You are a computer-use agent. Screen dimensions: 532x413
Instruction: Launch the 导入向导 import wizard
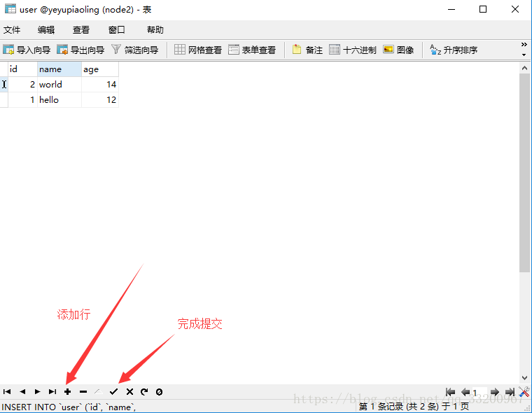pos(27,50)
